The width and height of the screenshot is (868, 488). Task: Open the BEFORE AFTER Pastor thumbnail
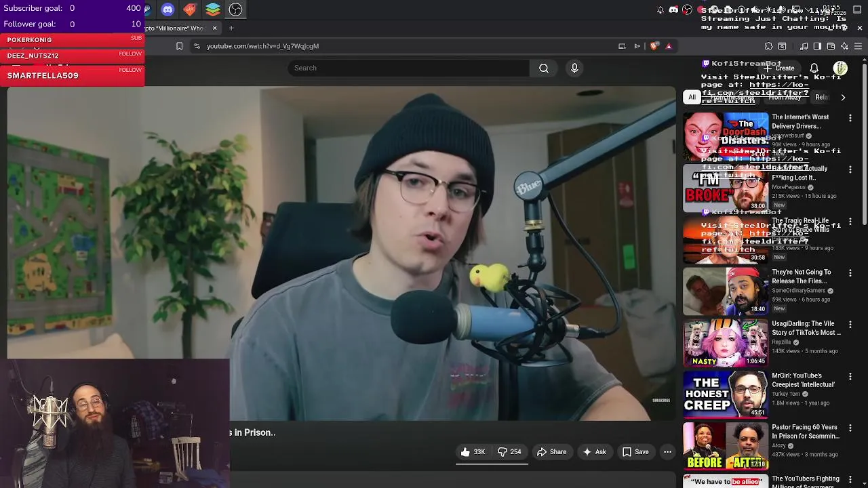pyautogui.click(x=726, y=446)
